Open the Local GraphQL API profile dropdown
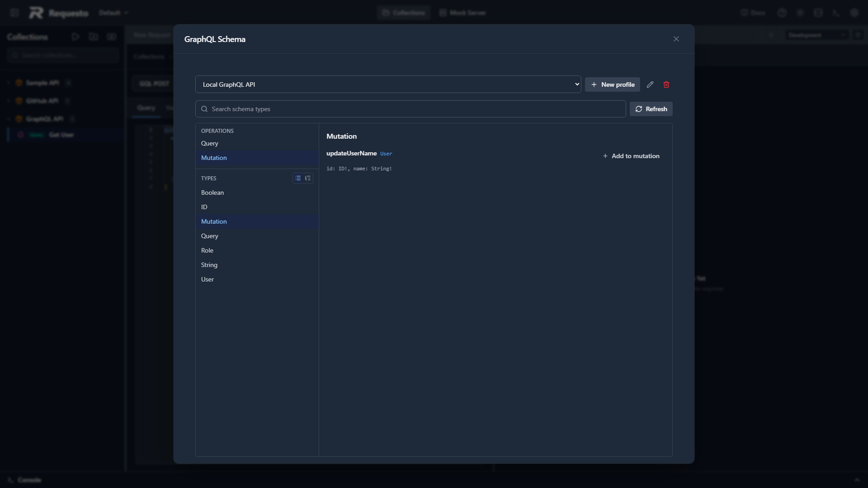The height and width of the screenshot is (488, 868). click(x=388, y=84)
